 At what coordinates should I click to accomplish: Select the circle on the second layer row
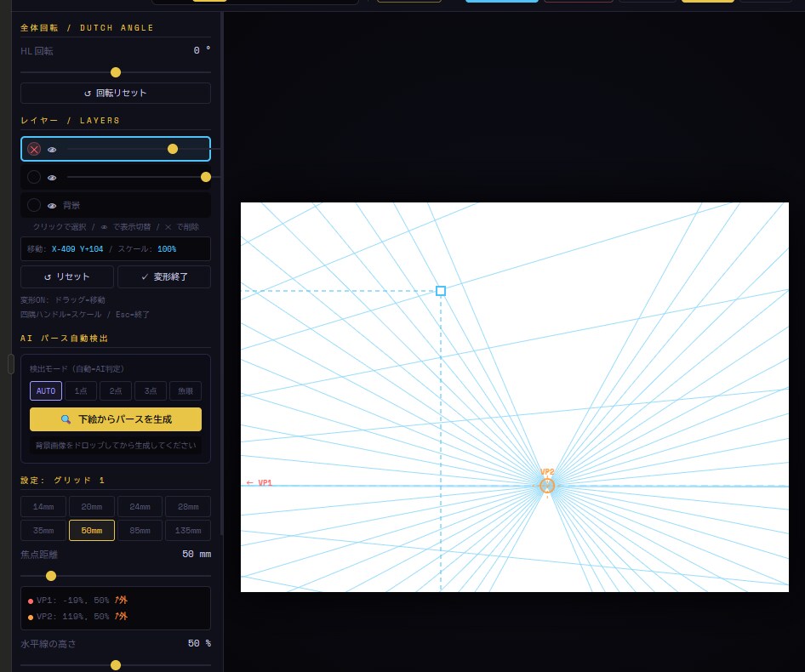pyautogui.click(x=34, y=177)
